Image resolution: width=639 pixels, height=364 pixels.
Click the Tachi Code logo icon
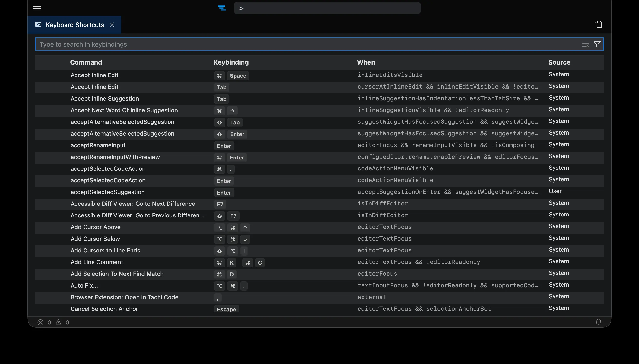(x=222, y=8)
